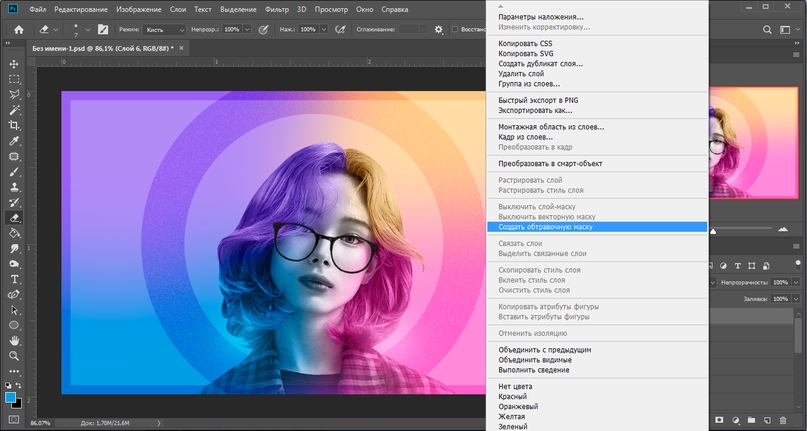Screen dimensions: 807x431
Task: Open the Просмотр menu
Action: tap(331, 9)
